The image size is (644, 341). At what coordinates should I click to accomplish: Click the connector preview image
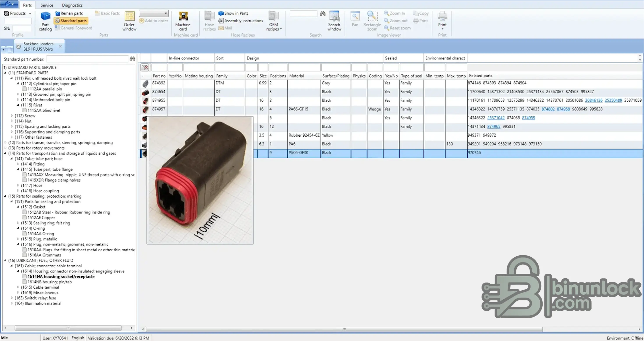[200, 180]
